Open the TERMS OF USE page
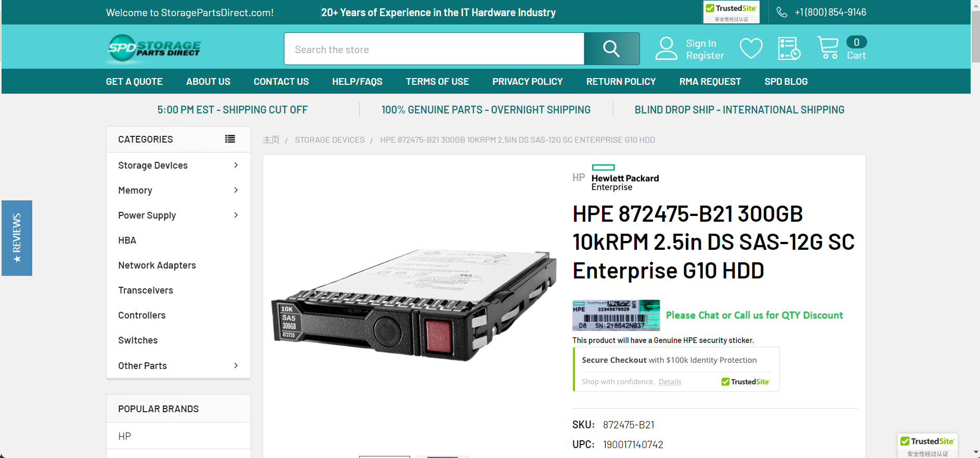Viewport: 980px width, 458px height. click(x=437, y=82)
